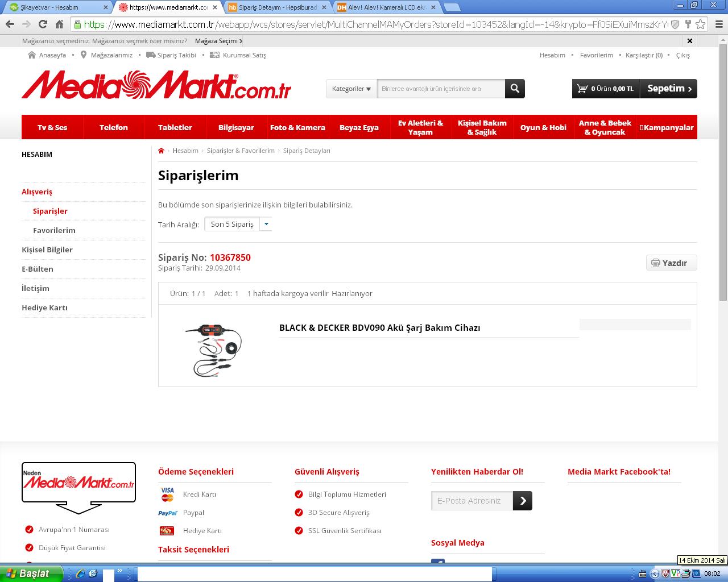Click the PayPal logo icon

pyautogui.click(x=168, y=513)
